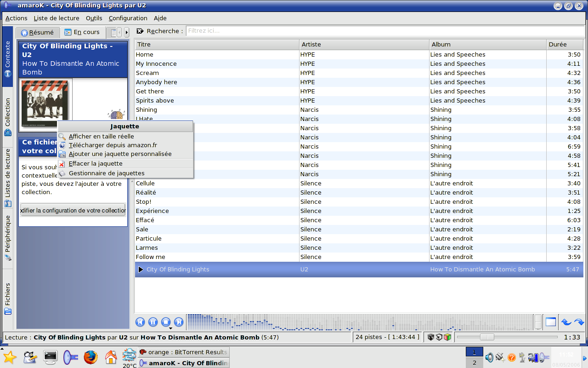Undo the last playlist change
This screenshot has width=588, height=368.
tap(566, 322)
